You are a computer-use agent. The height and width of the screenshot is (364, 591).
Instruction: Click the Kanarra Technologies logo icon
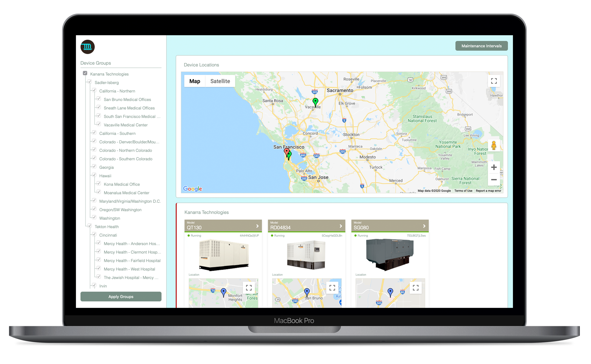tap(87, 47)
